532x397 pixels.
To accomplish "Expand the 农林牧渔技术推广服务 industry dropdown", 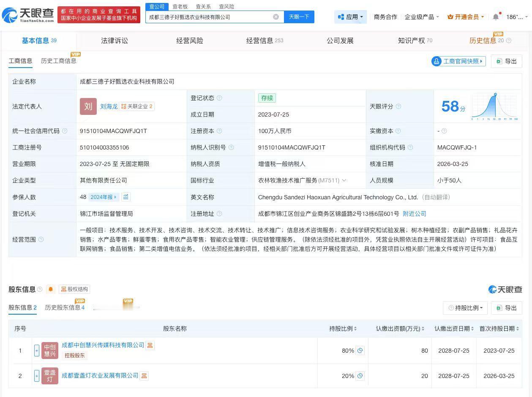I will click(344, 180).
